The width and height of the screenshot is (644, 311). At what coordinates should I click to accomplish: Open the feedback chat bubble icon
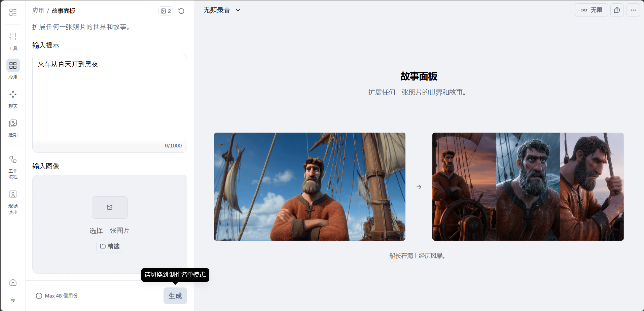coord(617,10)
